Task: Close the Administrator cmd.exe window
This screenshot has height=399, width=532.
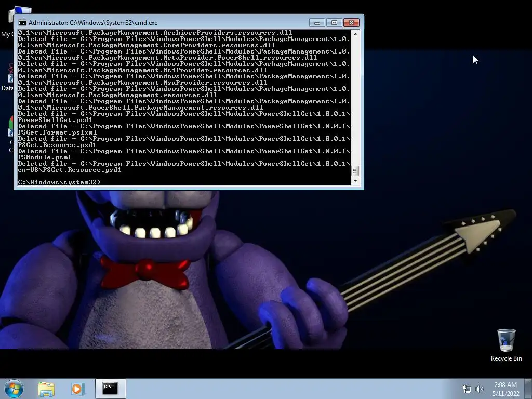Action: click(351, 23)
